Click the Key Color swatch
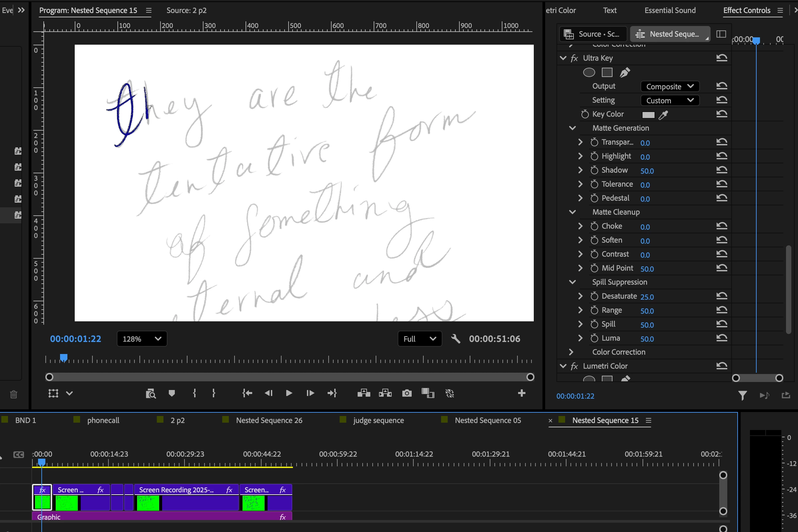Screen dimensions: 798x532 coord(648,115)
